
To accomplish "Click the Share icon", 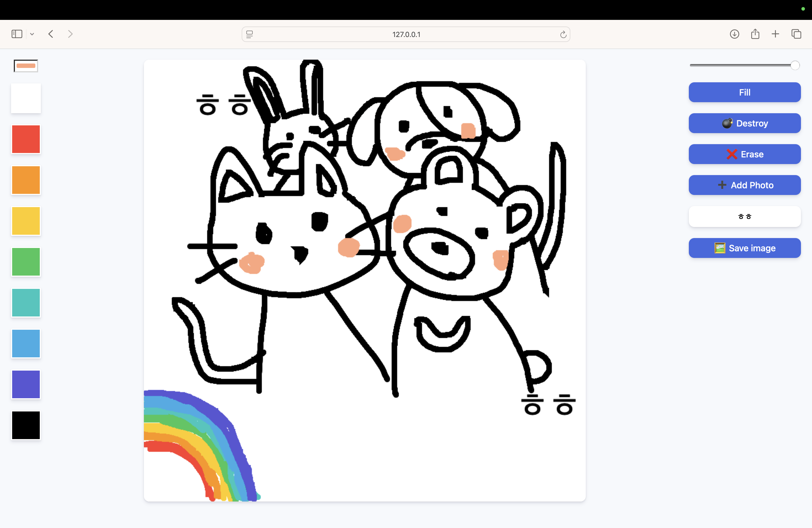I will tap(755, 34).
